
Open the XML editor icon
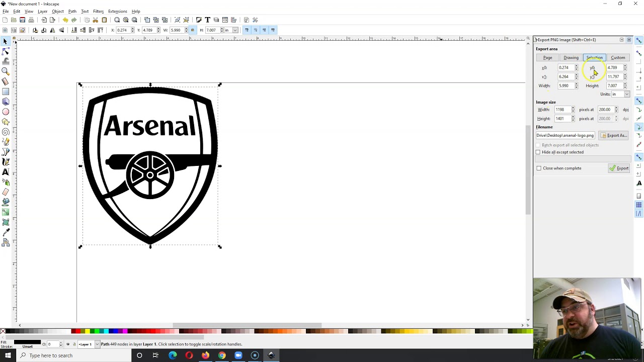pyautogui.click(x=225, y=20)
